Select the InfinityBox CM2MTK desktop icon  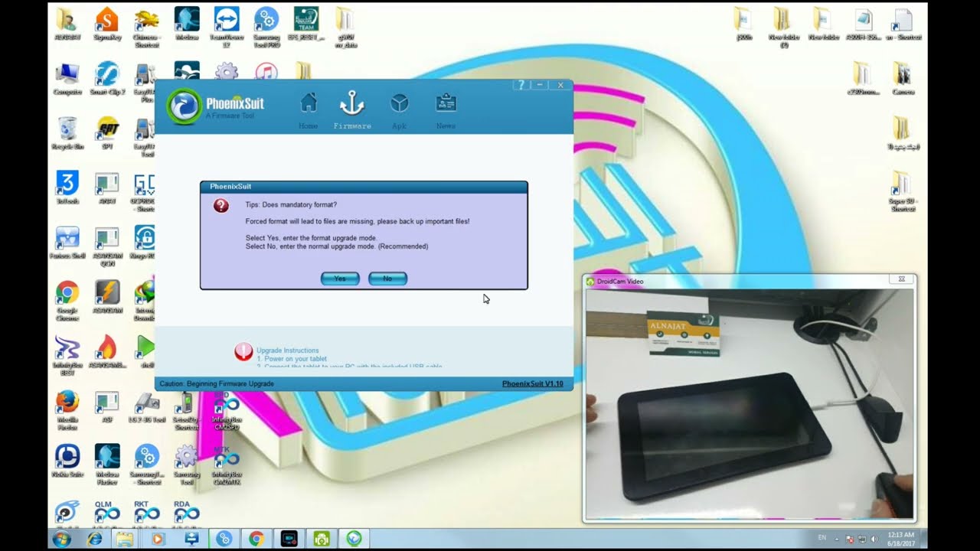pos(227,465)
